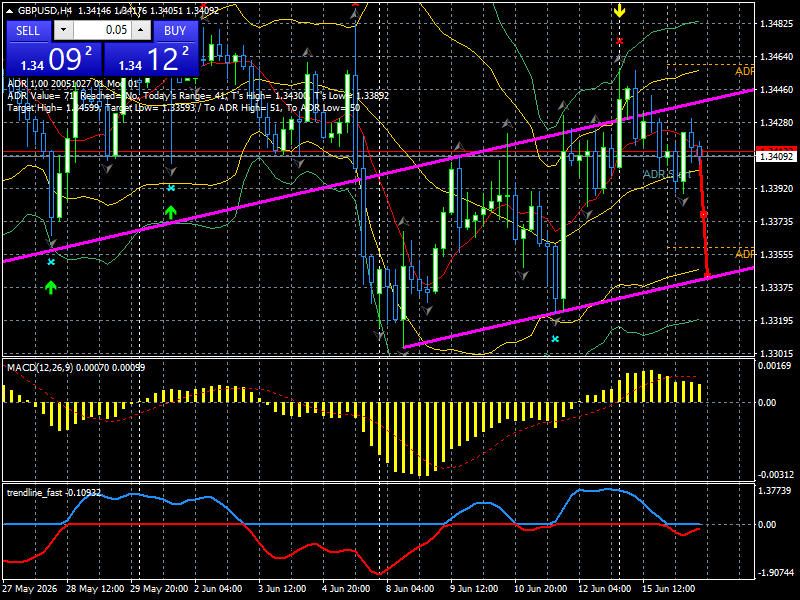Decrease lot volume with the down arrow

click(63, 30)
